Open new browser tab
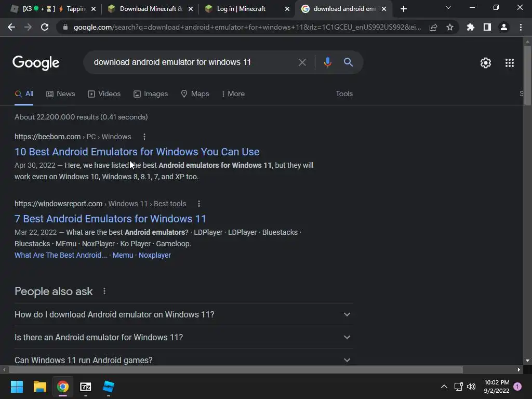 point(403,9)
